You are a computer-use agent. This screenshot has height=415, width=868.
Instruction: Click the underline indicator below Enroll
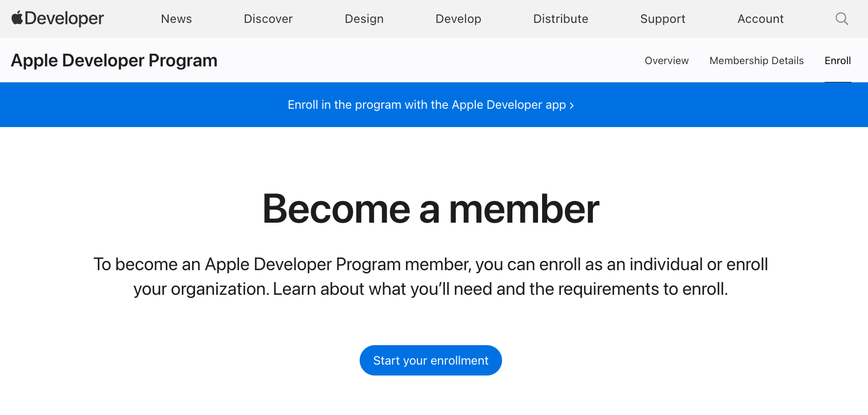coord(838,82)
